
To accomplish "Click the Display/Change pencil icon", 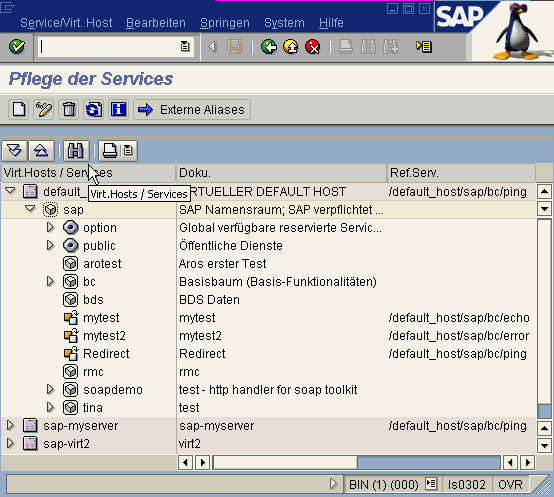I will point(44,110).
